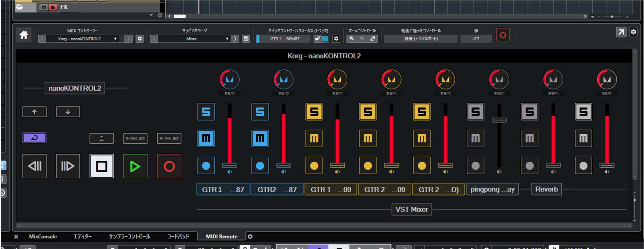
Task: Toggle quick control focus lock icon
Action: coord(317,39)
